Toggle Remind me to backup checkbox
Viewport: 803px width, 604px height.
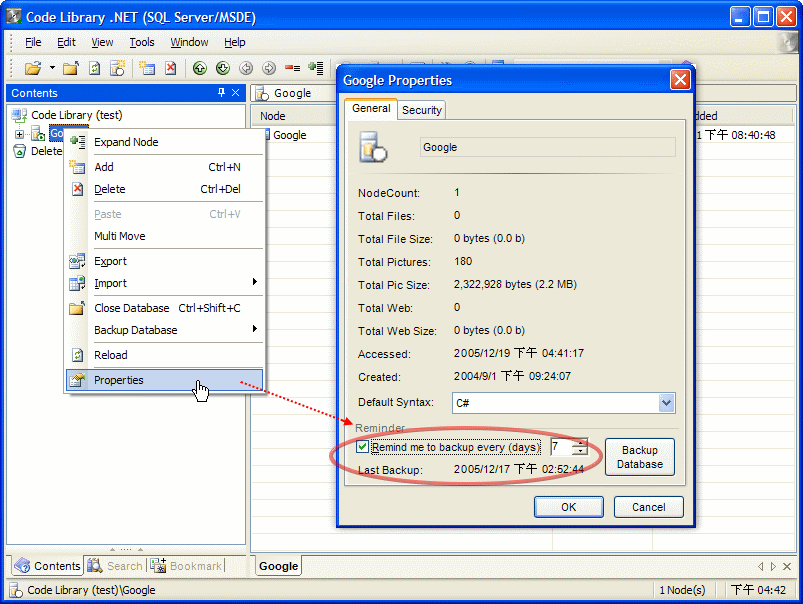[363, 447]
